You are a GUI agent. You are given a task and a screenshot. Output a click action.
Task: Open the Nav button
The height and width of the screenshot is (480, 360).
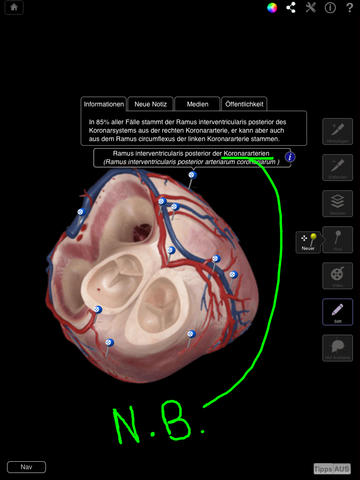coord(26,467)
